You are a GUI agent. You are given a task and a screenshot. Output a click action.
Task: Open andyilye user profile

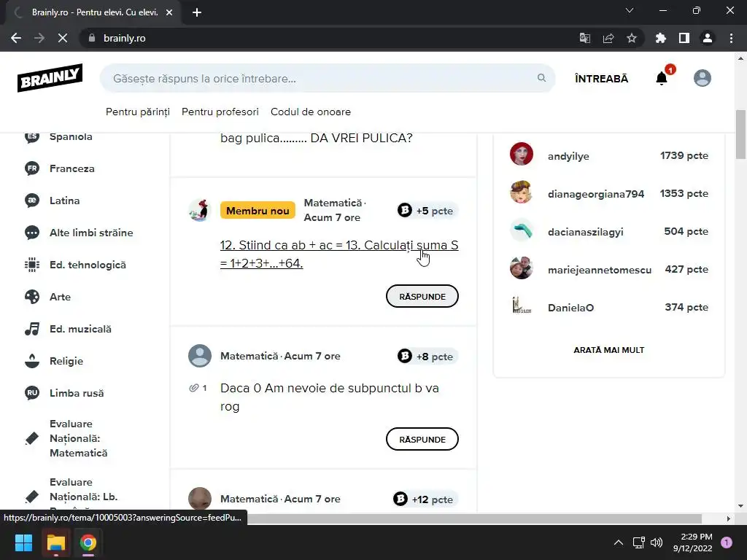pos(568,156)
